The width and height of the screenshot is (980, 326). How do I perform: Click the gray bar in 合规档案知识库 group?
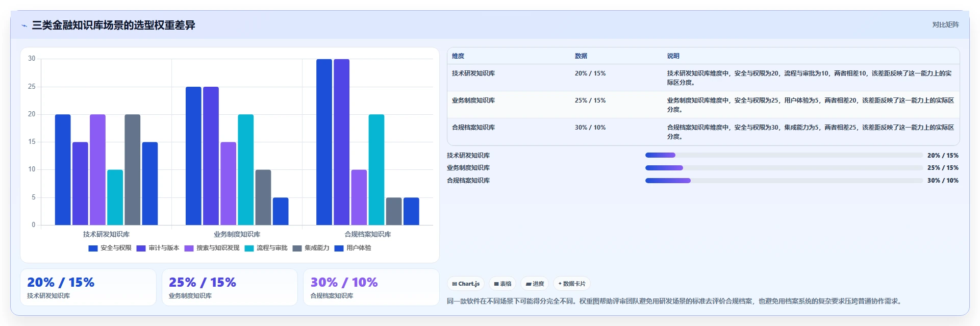click(x=394, y=211)
